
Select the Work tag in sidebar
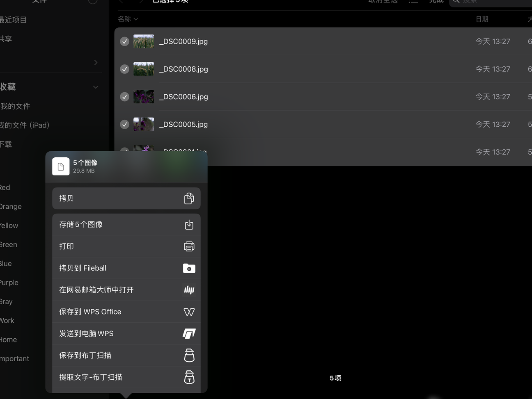[x=7, y=320]
